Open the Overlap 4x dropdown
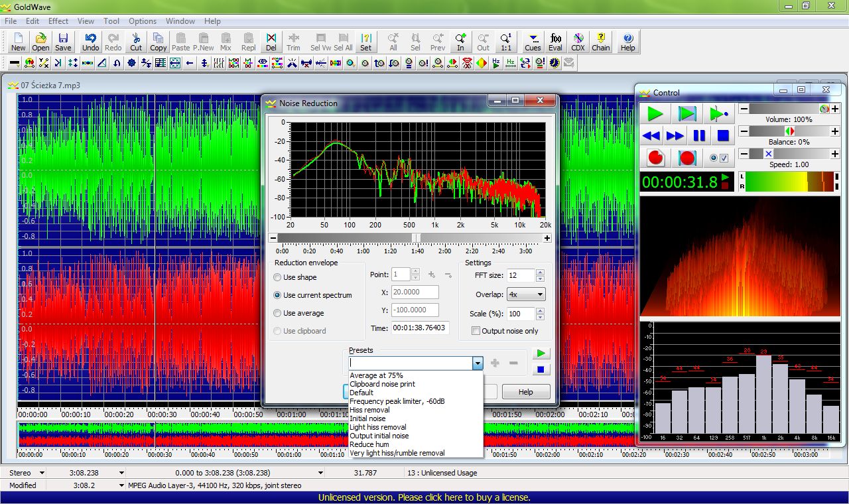This screenshot has width=849, height=504. pyautogui.click(x=526, y=294)
